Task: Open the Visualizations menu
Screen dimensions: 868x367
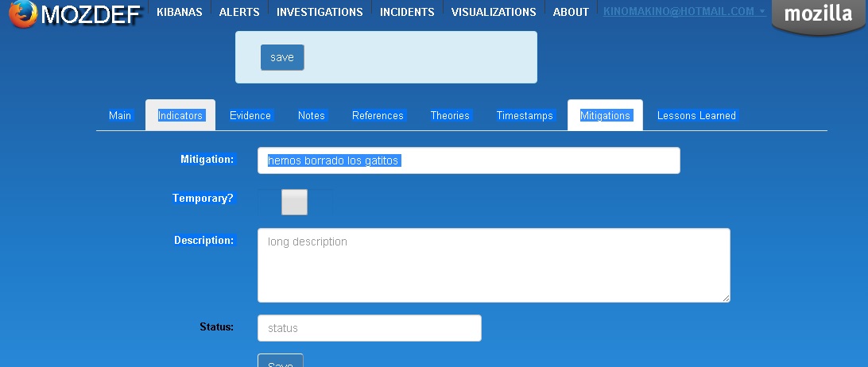Action: tap(493, 12)
